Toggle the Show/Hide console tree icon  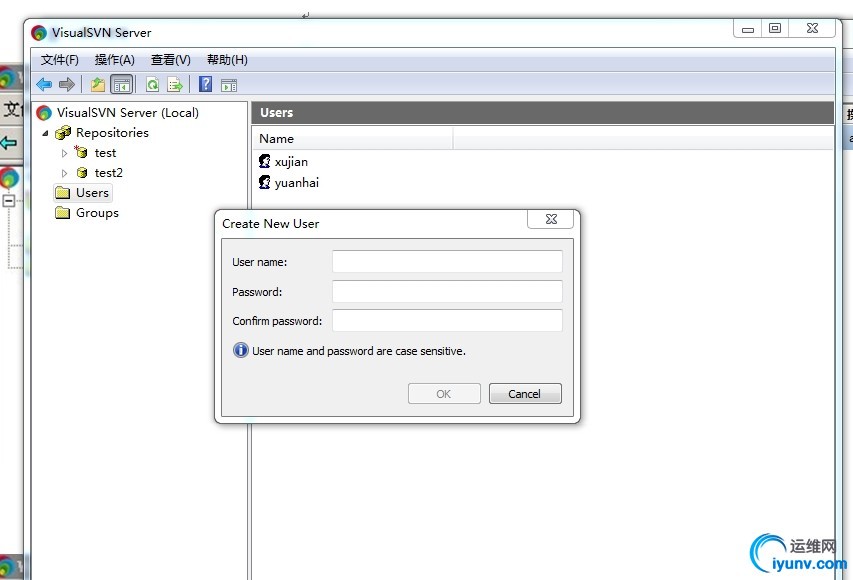(121, 84)
